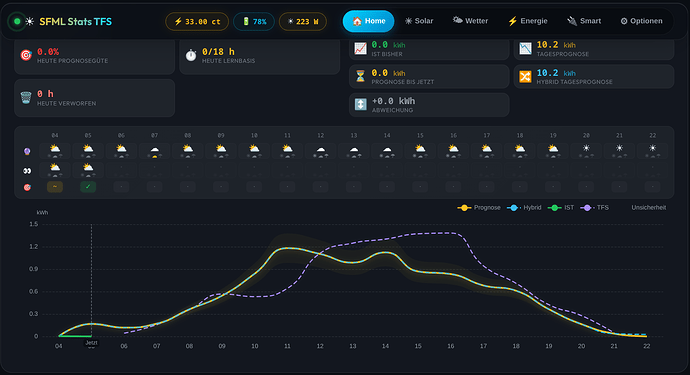
Task: Click the 10.2 kWh Hybrid Tagesprognose value
Action: click(x=556, y=73)
